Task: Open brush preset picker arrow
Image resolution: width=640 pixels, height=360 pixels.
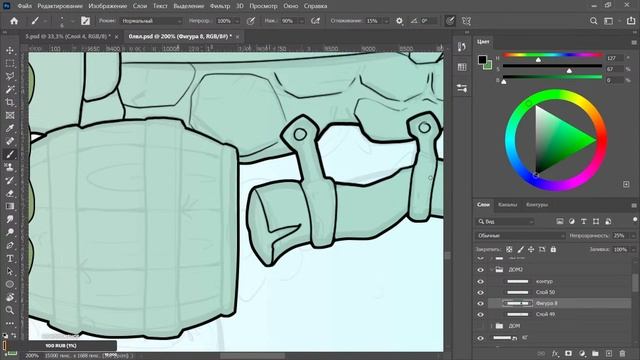Action: point(72,21)
